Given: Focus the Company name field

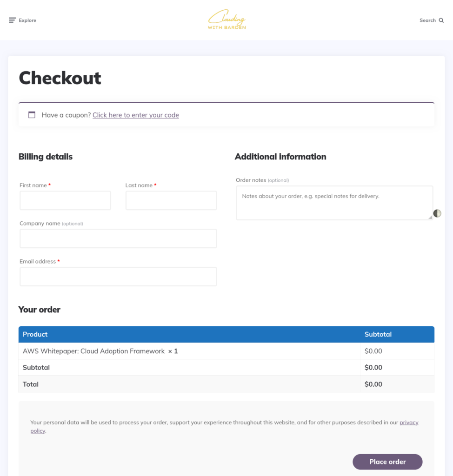Looking at the screenshot, I should pos(118,238).
